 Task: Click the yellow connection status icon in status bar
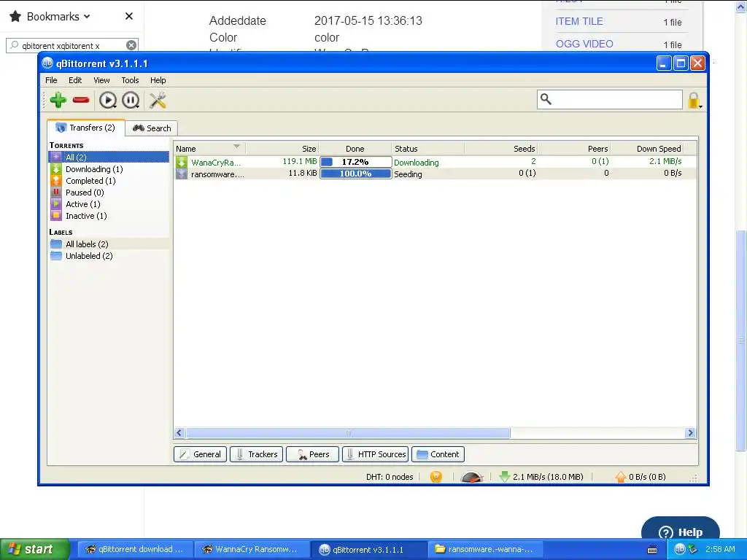pos(436,477)
